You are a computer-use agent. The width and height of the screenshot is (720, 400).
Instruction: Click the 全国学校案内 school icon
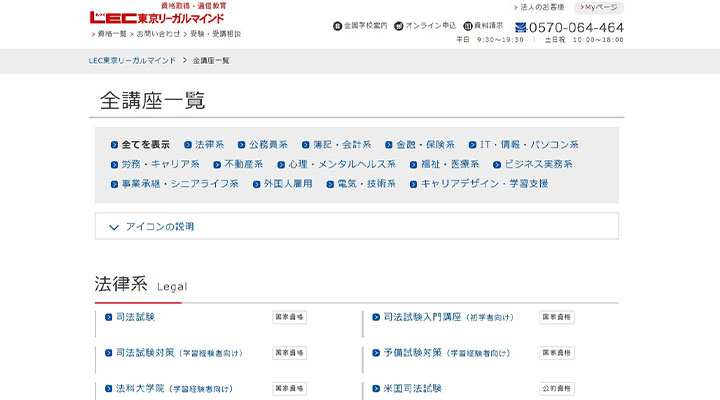tap(337, 26)
